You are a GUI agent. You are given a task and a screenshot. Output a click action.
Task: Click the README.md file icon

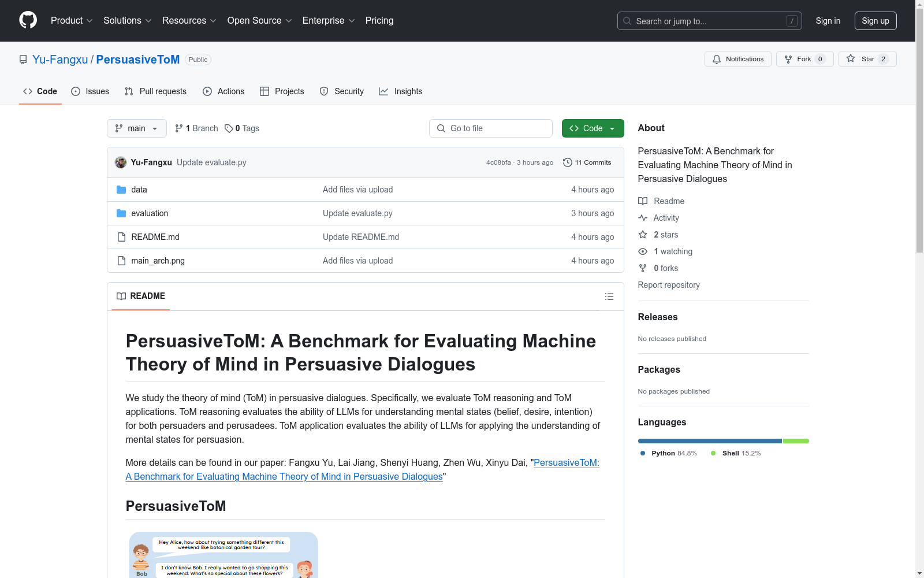[121, 237]
